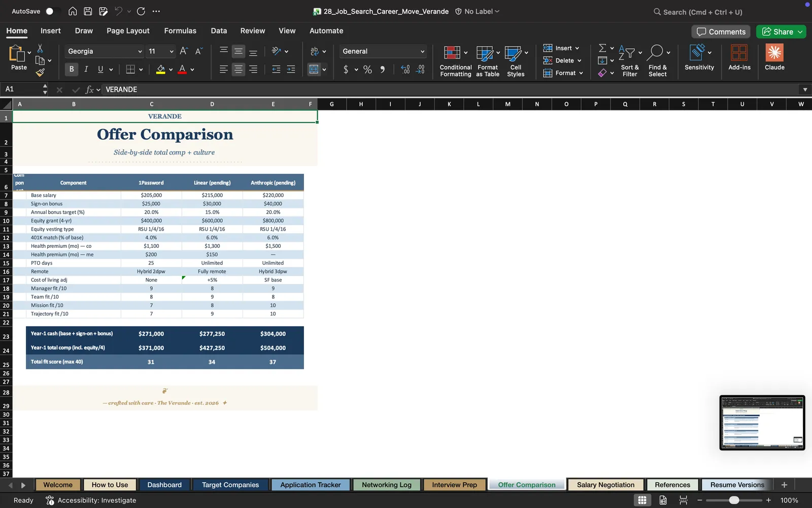Viewport: 812px width, 508px height.
Task: Click the Format Painter brush icon
Action: coord(40,73)
